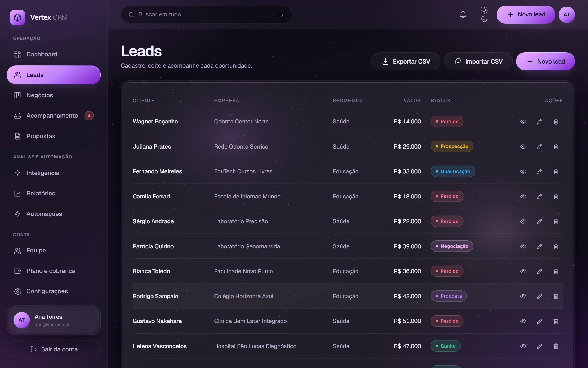The width and height of the screenshot is (588, 368).
Task: Click the CLIENTE column header
Action: (143, 101)
